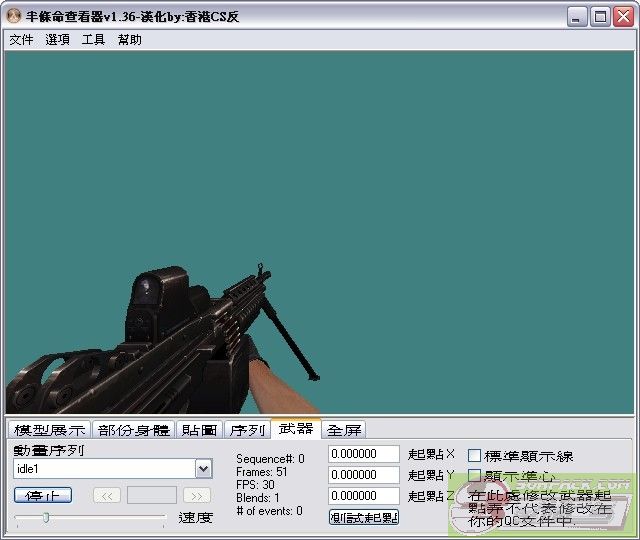
Task: Click the previous frame << button
Action: [x=107, y=495]
